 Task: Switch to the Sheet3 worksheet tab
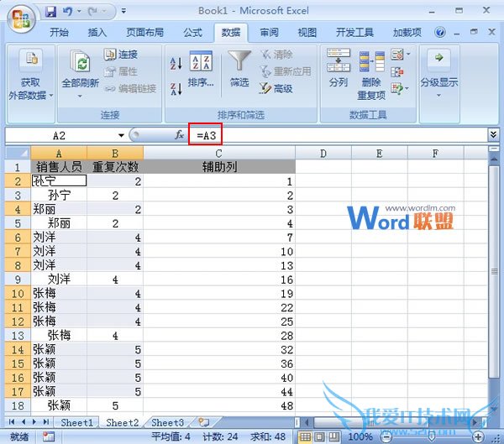pos(167,422)
